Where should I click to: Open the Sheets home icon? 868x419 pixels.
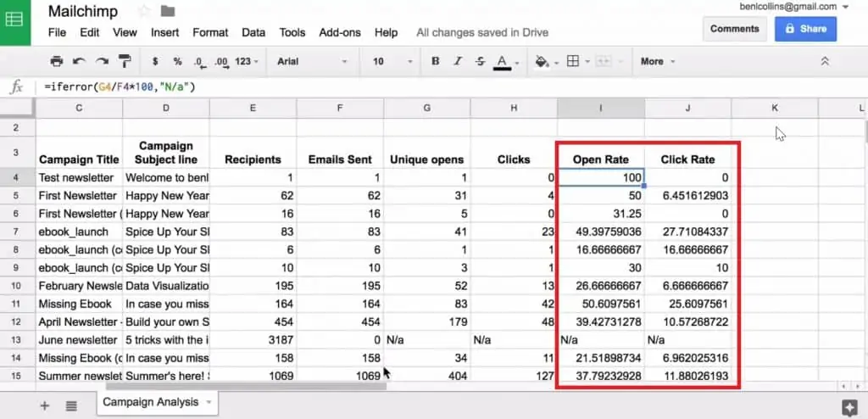coord(15,20)
